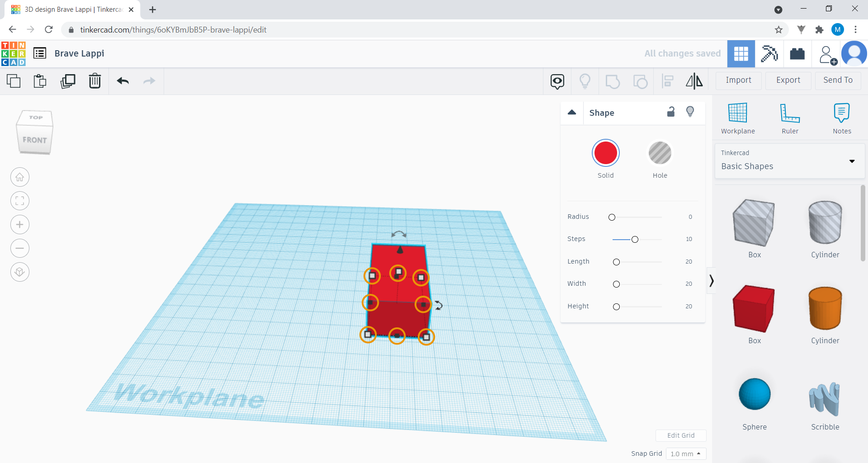868x463 pixels.
Task: Zoom out with minus button
Action: (20, 248)
